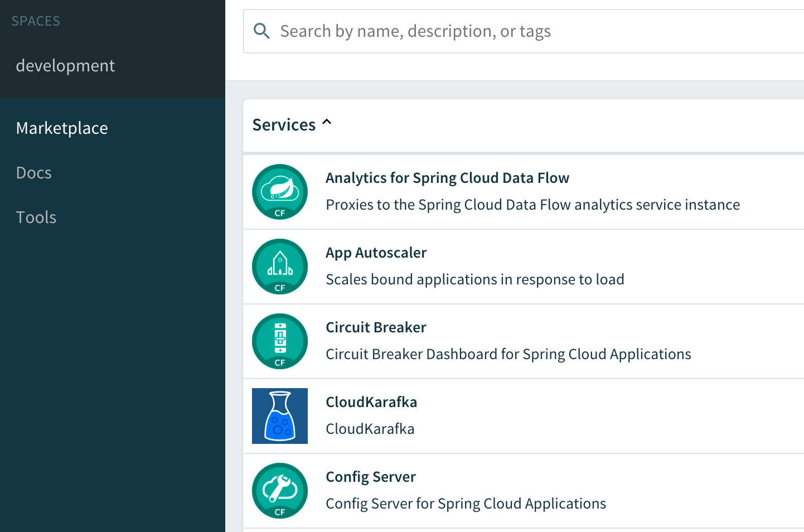Click the SPACES heading
The image size is (804, 532).
[x=35, y=21]
